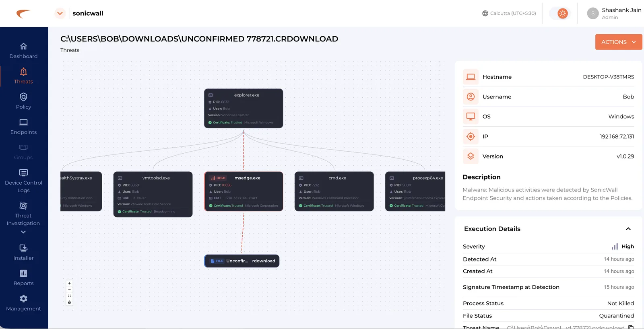Click hostname value DESKTOP-V38TMRS

coord(609,77)
